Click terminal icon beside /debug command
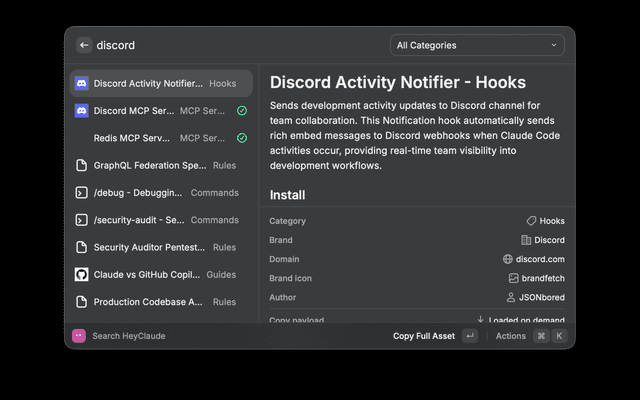Viewport: 640px width, 400px height. (82, 193)
